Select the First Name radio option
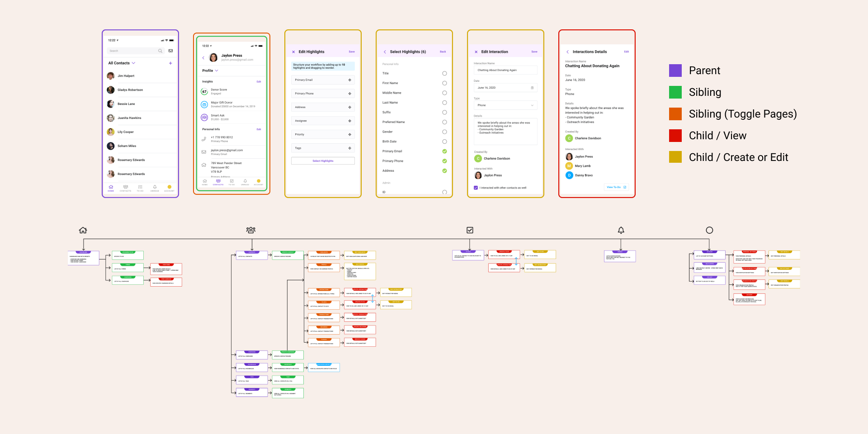The height and width of the screenshot is (434, 868). [444, 83]
